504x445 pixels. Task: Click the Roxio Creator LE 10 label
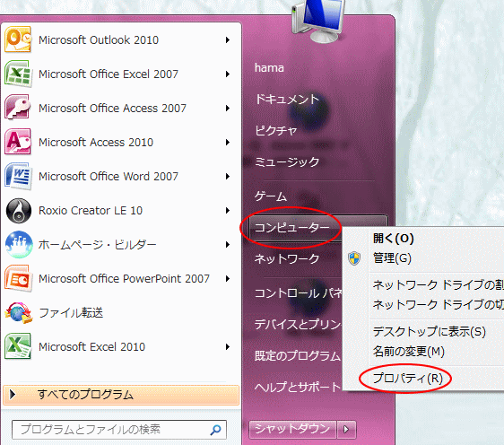[x=91, y=211]
